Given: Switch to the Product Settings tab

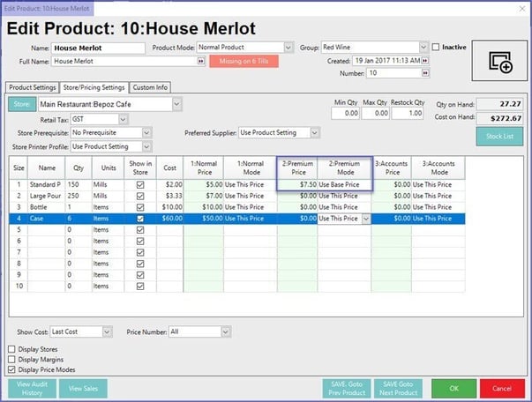Looking at the screenshot, I should [x=31, y=87].
